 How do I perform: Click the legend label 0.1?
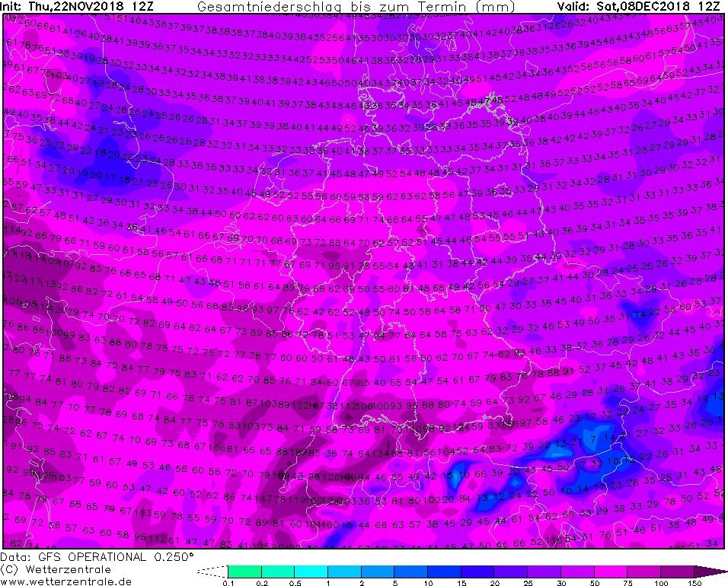(228, 582)
